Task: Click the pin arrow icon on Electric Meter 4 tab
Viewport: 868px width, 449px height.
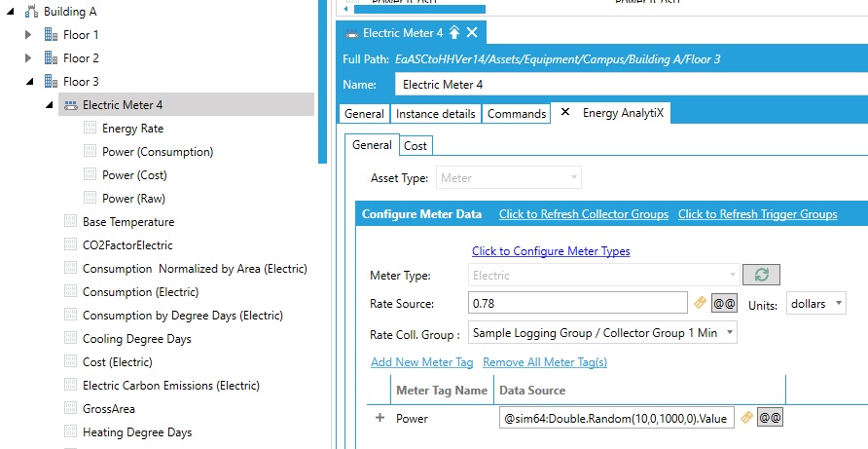Action: click(454, 33)
